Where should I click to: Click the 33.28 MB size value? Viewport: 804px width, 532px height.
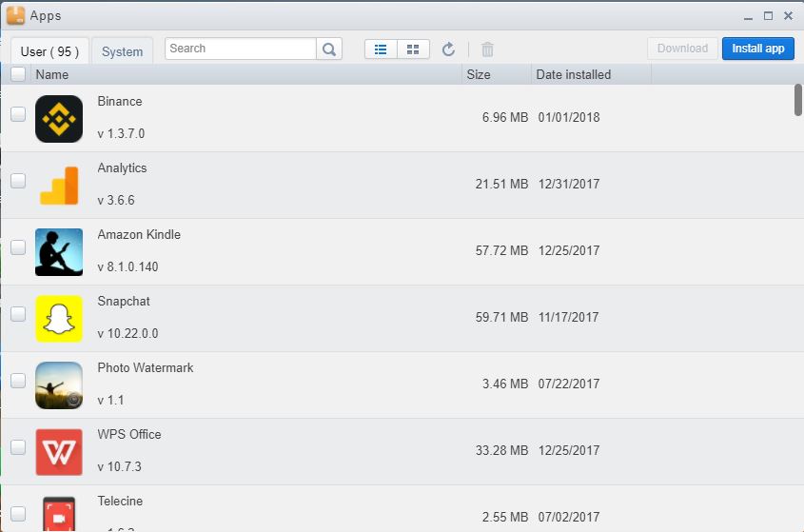click(501, 451)
